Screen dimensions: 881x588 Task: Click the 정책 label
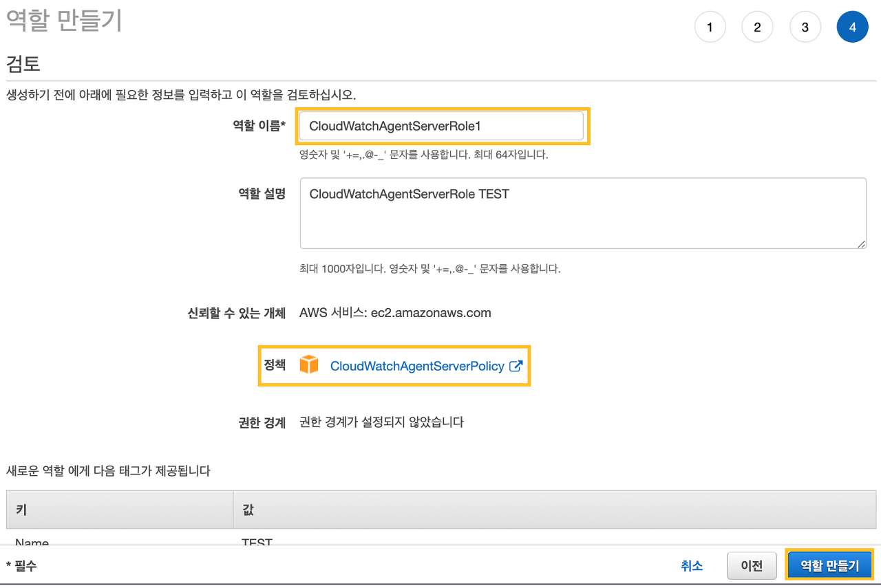click(275, 364)
